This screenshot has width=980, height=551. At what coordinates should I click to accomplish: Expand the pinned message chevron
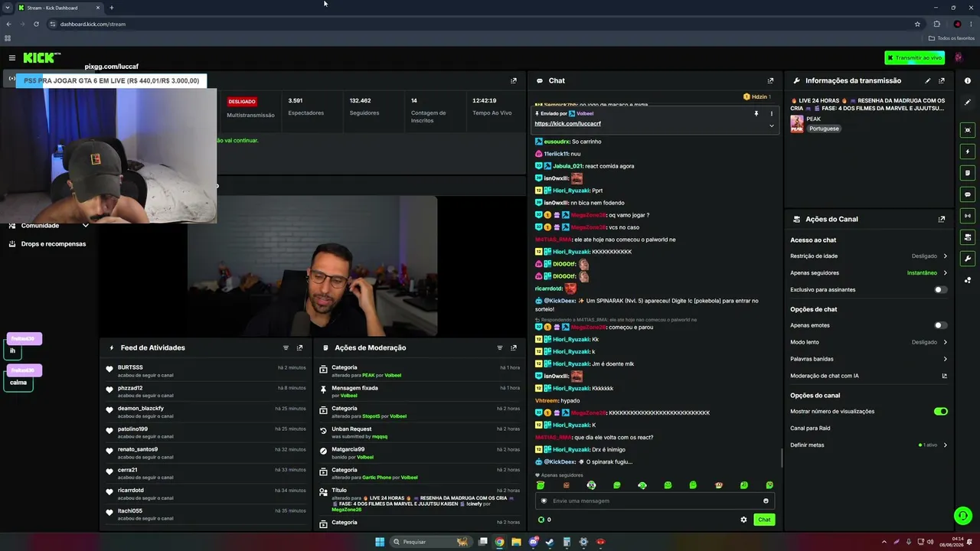pos(771,126)
